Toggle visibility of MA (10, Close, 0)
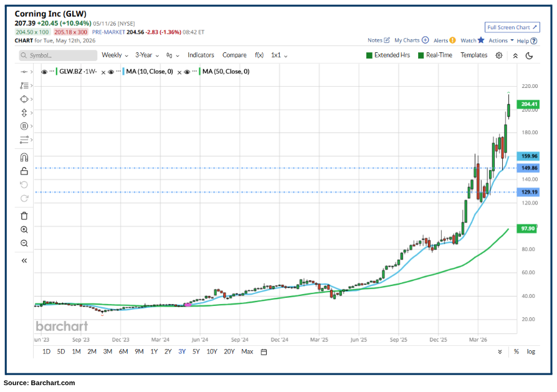557x392 pixels. click(x=111, y=72)
